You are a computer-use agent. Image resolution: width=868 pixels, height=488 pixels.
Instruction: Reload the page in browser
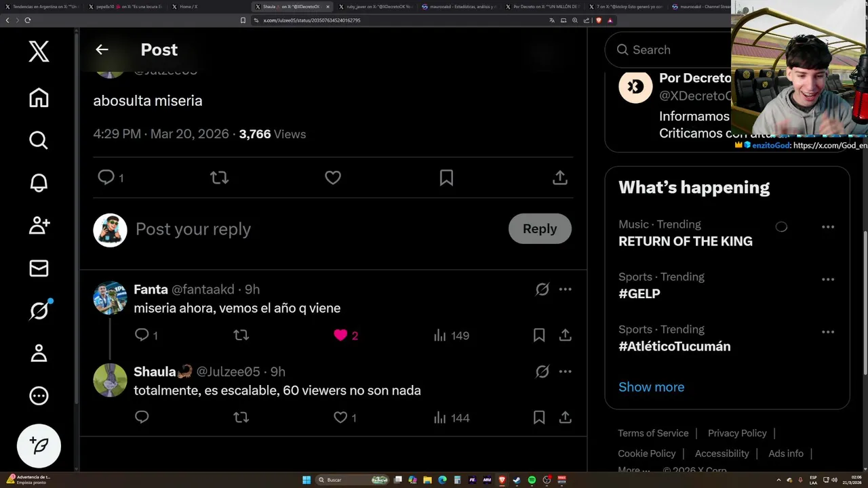click(x=28, y=20)
